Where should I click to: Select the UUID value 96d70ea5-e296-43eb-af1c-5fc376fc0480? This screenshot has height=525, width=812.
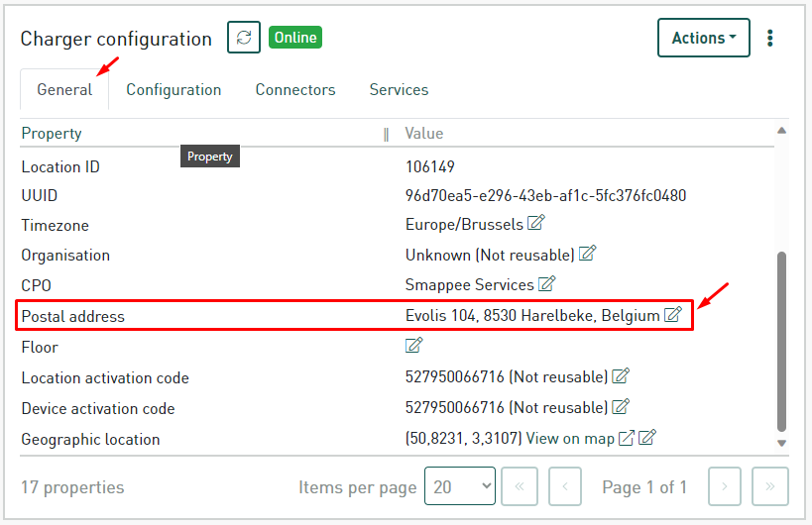click(x=546, y=195)
